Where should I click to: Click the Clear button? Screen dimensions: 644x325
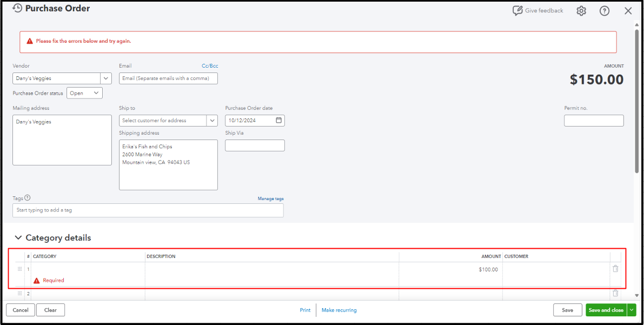pos(50,310)
